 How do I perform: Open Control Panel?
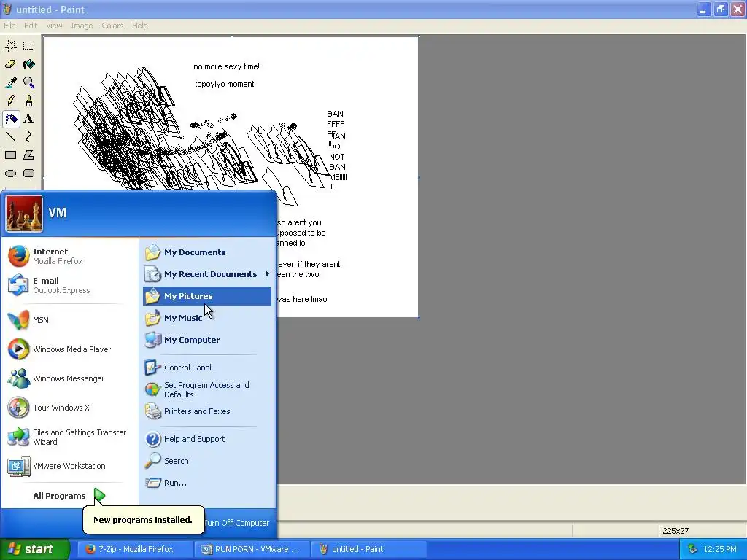206,367
